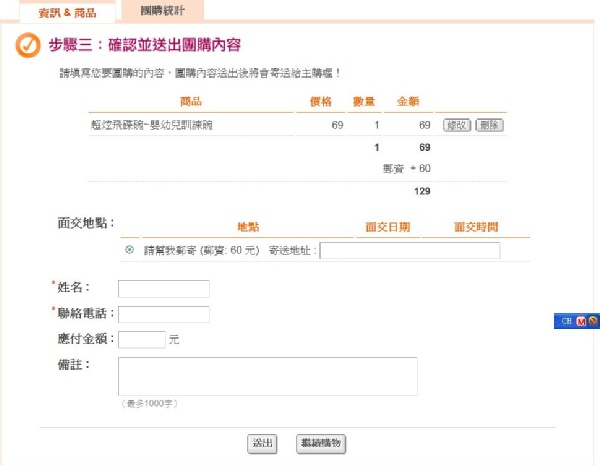Click the 聯絡電話 phone number field

pos(163,314)
